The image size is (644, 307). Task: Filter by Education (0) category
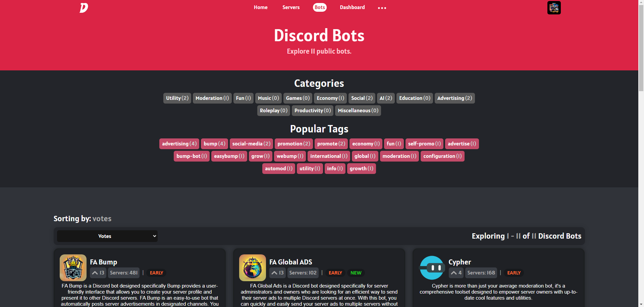point(415,98)
